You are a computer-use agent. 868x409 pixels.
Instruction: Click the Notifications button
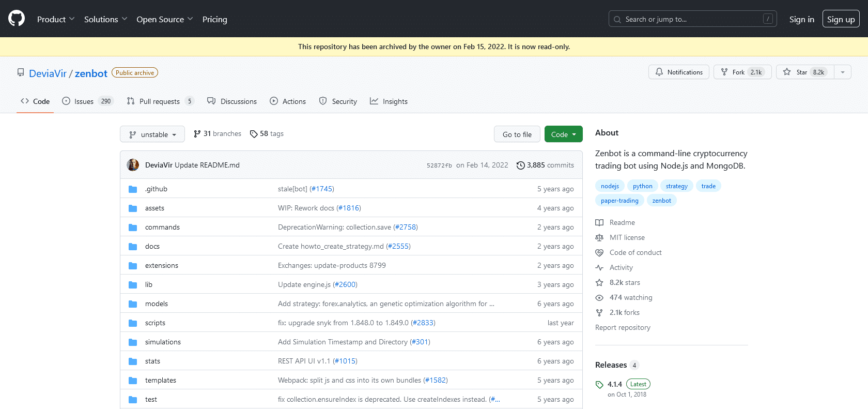coord(679,72)
